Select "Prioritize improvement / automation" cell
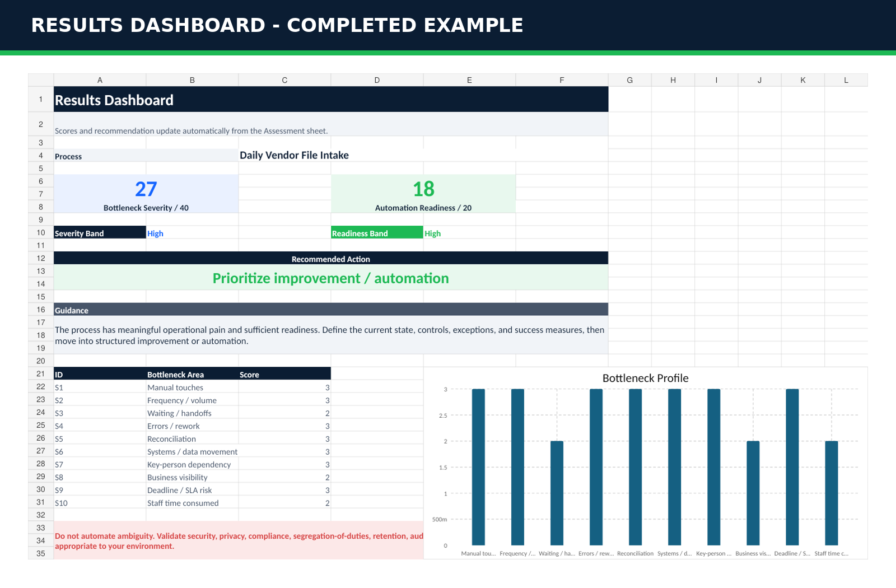 (331, 278)
